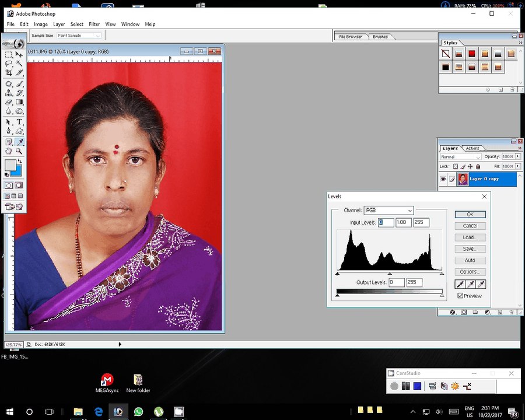This screenshot has height=420, width=525.
Task: Select the Type tool
Action: point(19,122)
